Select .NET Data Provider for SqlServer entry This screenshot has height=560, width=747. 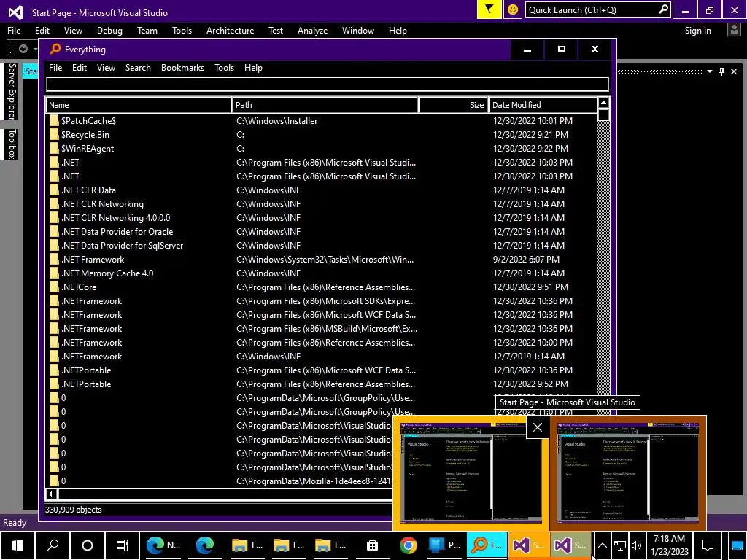[x=321, y=245]
